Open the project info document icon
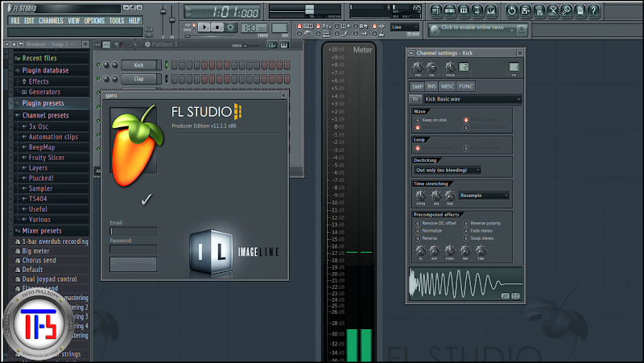The width and height of the screenshot is (644, 363). [x=580, y=10]
